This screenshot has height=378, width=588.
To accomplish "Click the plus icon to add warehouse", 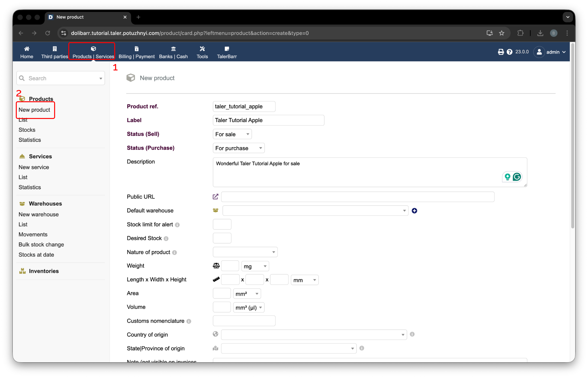I will (414, 211).
